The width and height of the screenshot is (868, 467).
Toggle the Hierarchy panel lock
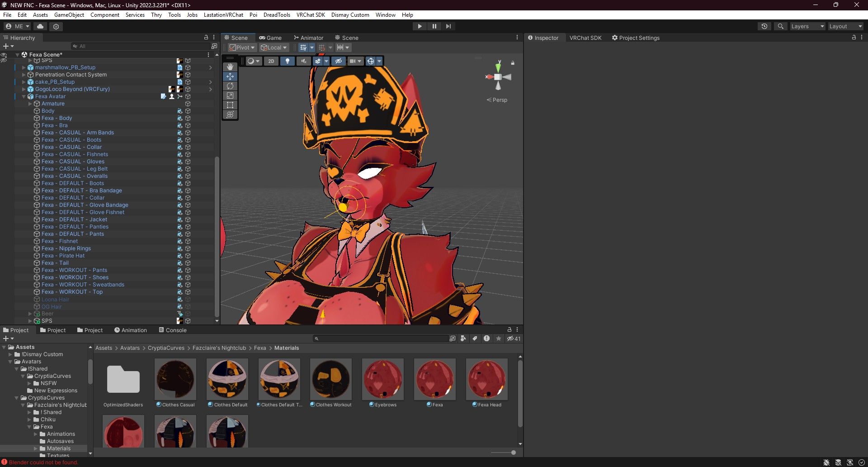tap(206, 38)
